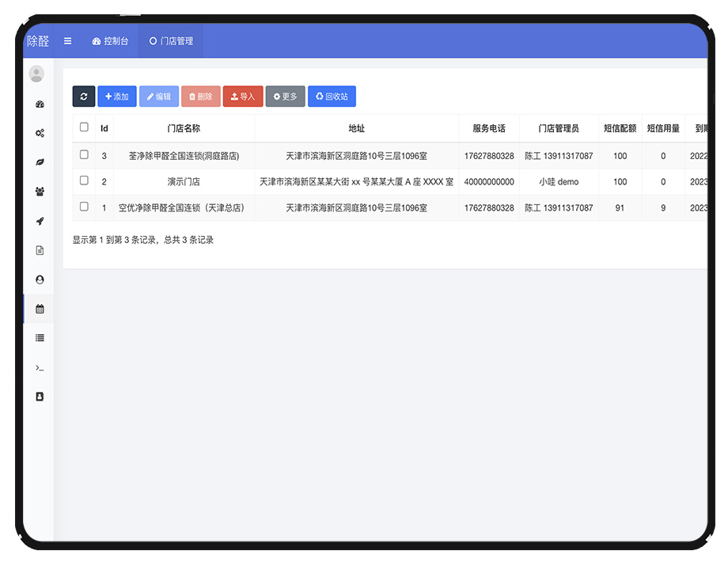The height and width of the screenshot is (570, 728).
Task: Click the 门店名称 column header
Action: pos(184,128)
